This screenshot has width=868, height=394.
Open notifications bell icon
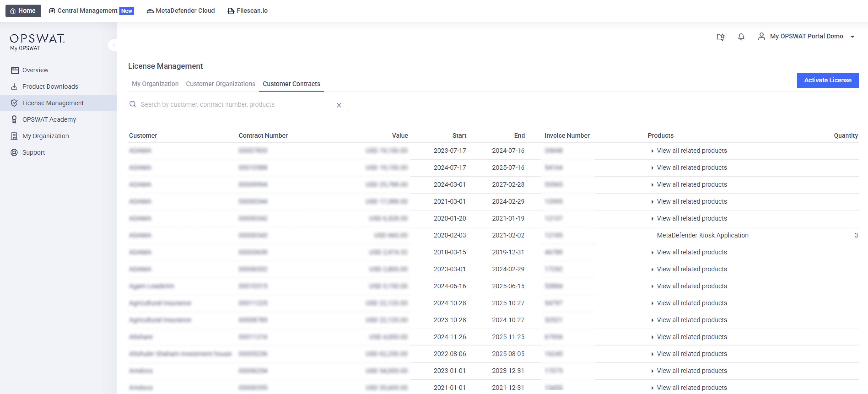(741, 37)
